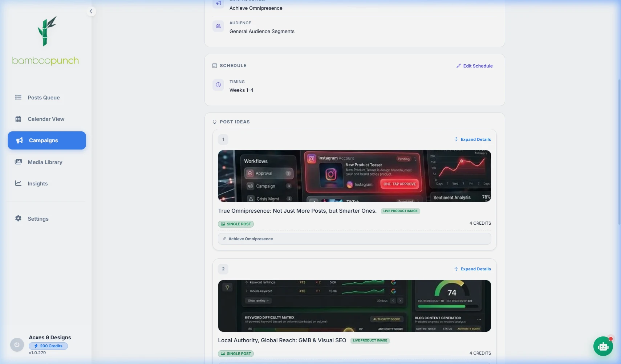Open the Keyword Difficulty Matrix preview image
This screenshot has height=364, width=621.
[x=354, y=306]
